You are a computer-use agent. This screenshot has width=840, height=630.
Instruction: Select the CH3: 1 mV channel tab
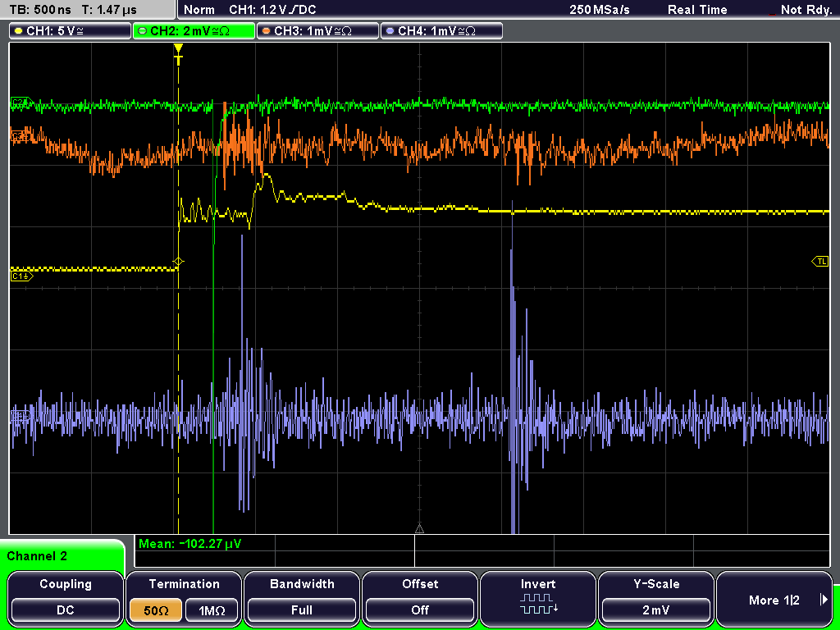[x=317, y=31]
